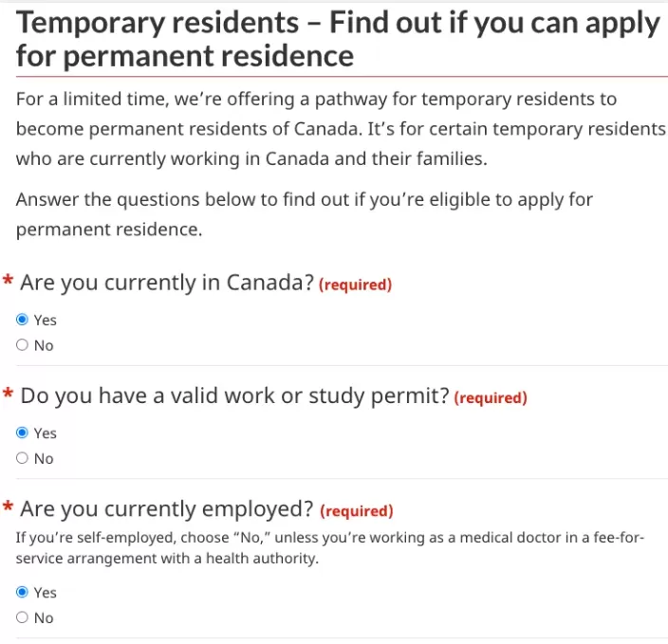This screenshot has height=644, width=668.
Task: Click '(required)' next to currently employed question
Action: (x=357, y=510)
